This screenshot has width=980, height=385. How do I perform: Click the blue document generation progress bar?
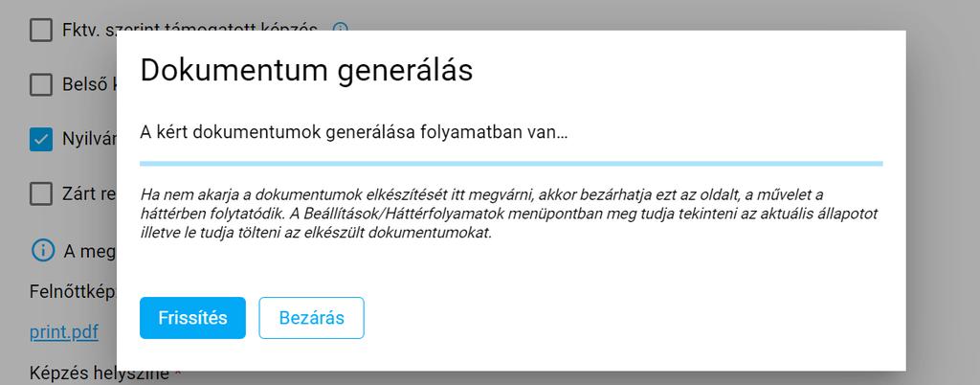pyautogui.click(x=511, y=164)
